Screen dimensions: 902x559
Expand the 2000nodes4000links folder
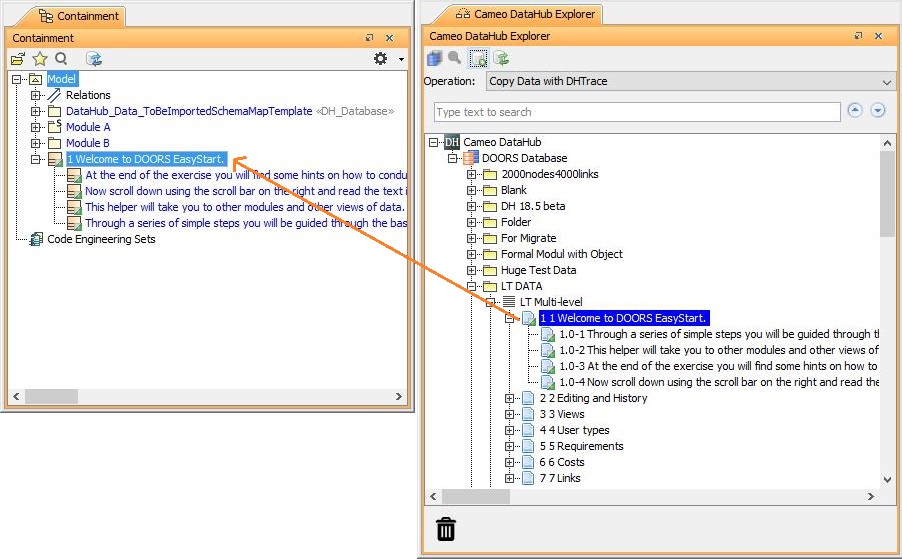(471, 174)
